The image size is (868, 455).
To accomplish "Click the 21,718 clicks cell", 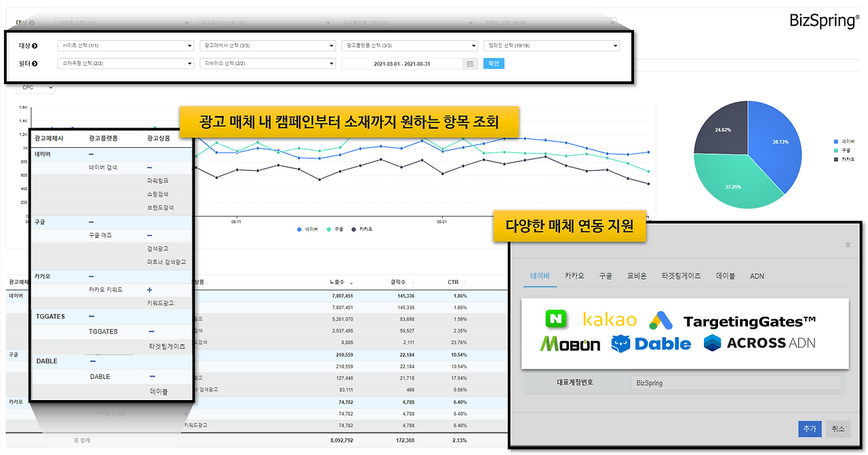I will tap(407, 378).
